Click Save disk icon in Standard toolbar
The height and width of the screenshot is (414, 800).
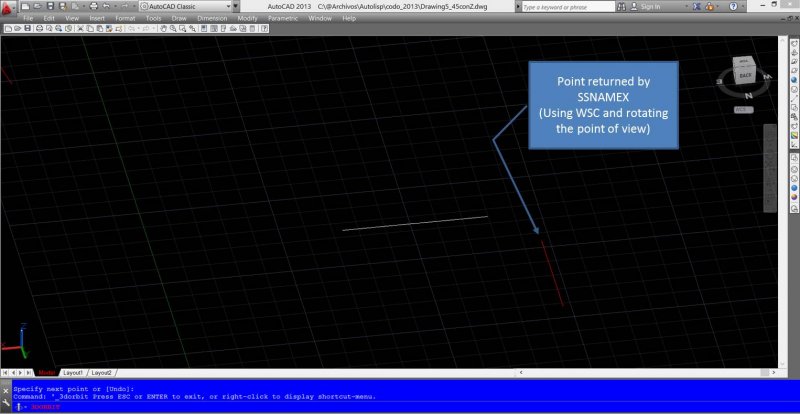click(27, 29)
